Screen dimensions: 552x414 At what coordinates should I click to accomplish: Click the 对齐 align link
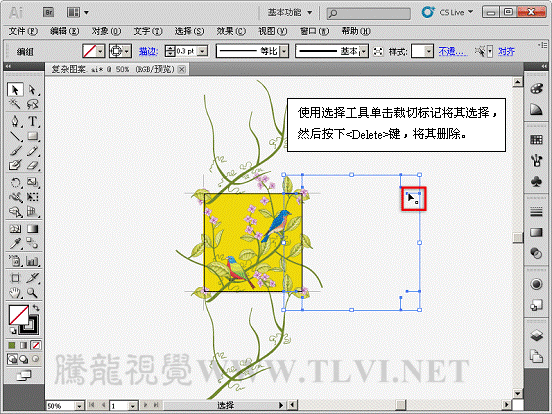tap(506, 51)
